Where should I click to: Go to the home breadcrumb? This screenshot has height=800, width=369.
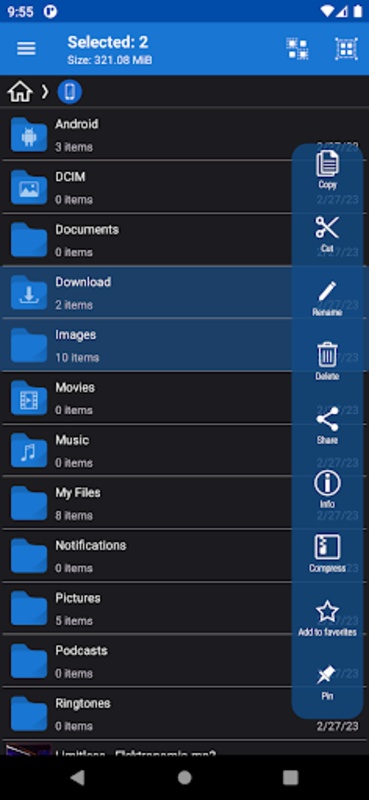pos(20,92)
